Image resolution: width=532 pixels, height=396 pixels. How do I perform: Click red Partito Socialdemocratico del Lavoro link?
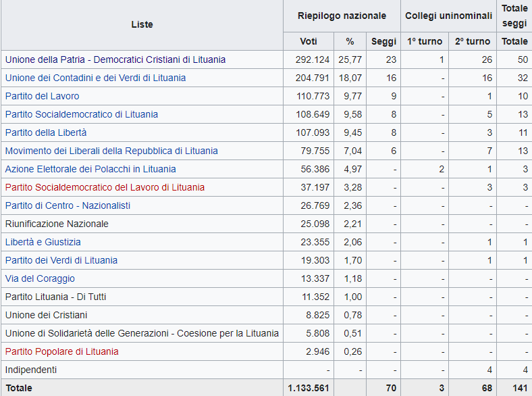105,187
